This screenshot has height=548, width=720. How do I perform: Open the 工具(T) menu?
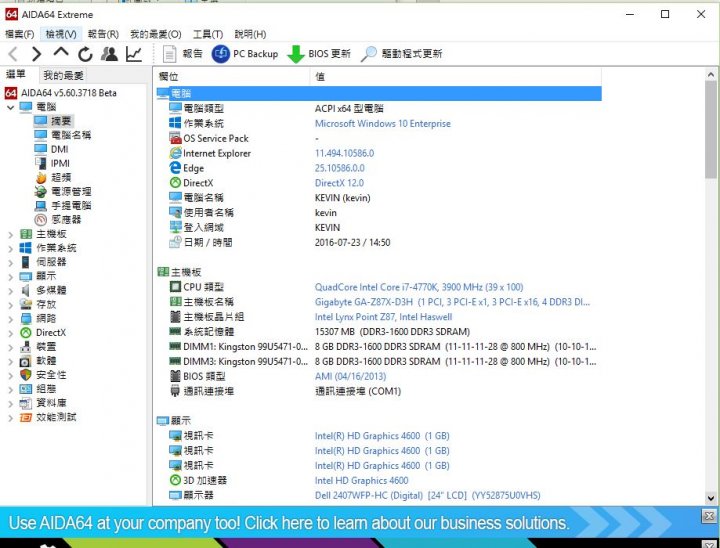[x=208, y=34]
